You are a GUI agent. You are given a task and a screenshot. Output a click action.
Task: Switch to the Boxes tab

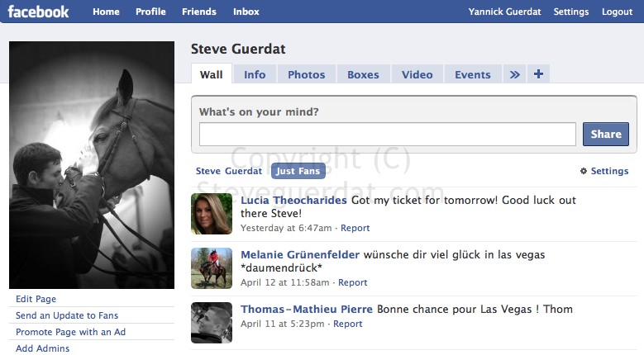(363, 74)
